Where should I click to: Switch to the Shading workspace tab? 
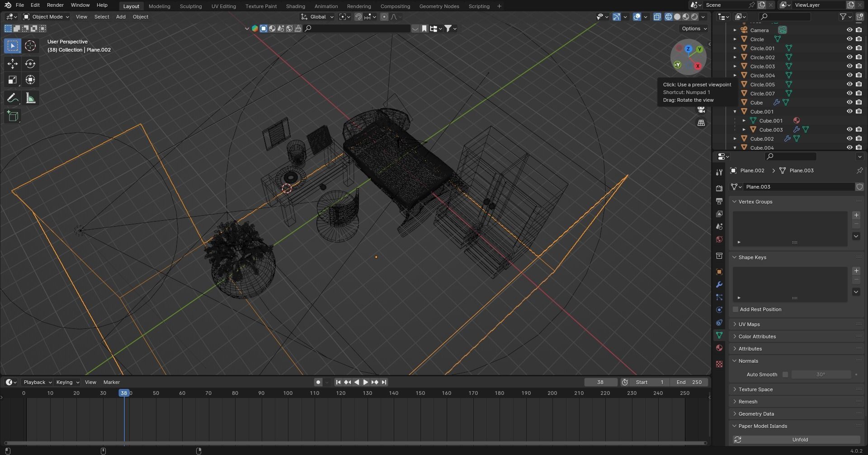[296, 6]
